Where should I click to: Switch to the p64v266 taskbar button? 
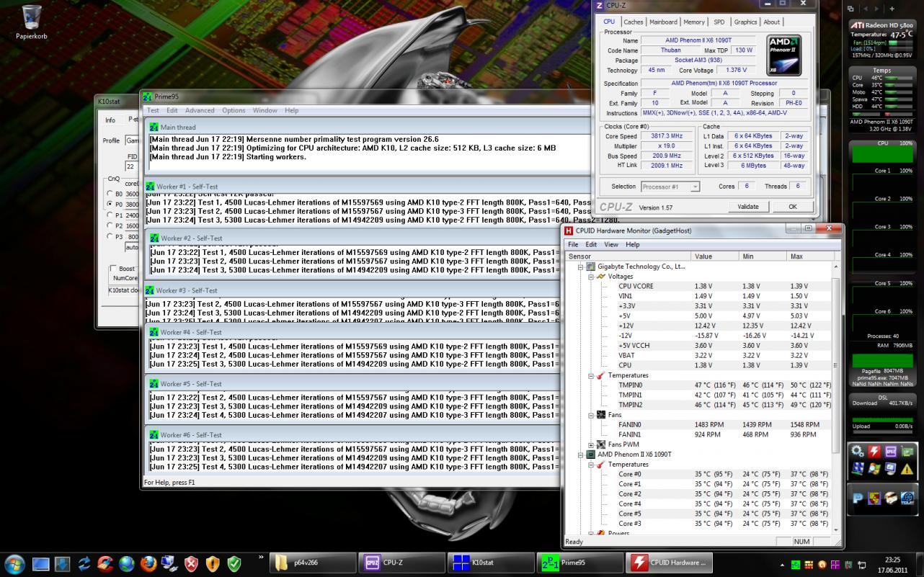tap(314, 563)
